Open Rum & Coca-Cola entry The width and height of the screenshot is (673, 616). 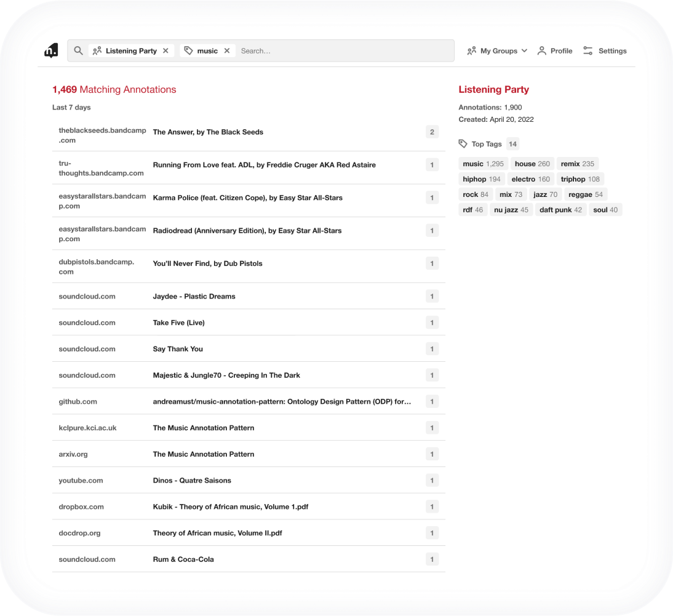tap(183, 559)
